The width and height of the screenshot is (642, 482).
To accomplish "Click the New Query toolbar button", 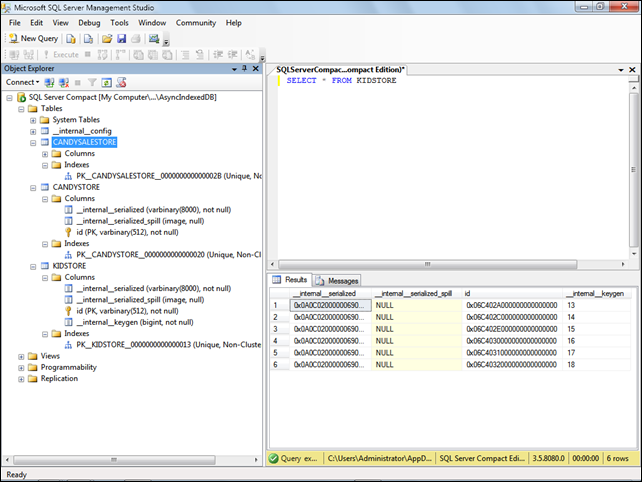I will click(33, 38).
